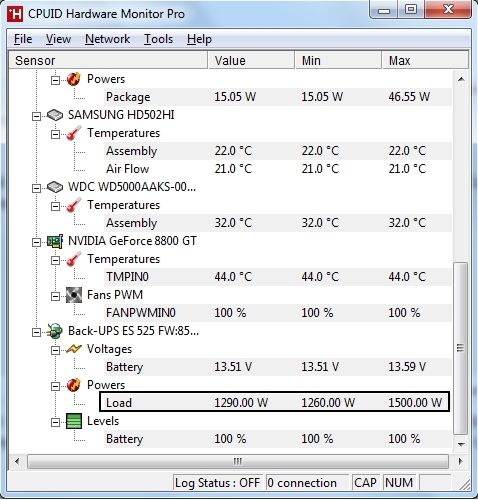Collapse the Voltages group under Back-UPS
The image size is (478, 500).
[x=55, y=351]
